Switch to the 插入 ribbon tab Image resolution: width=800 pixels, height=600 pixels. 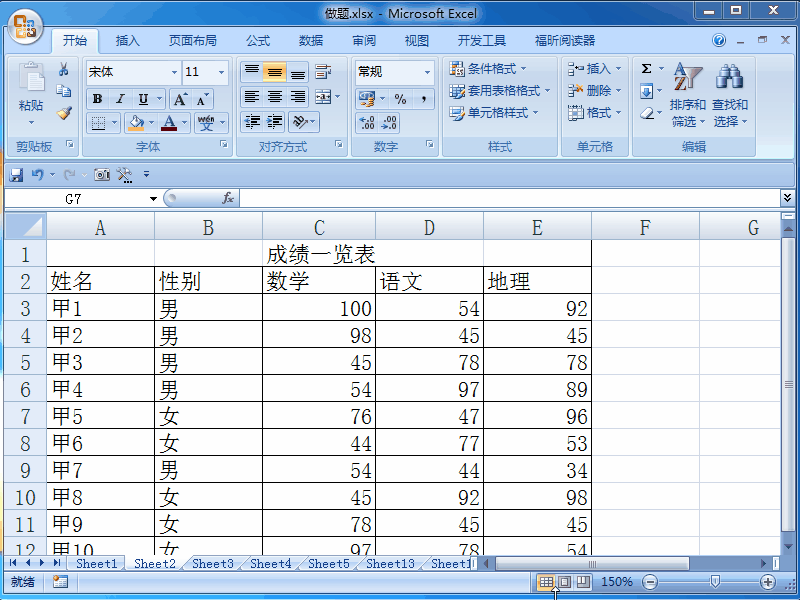click(128, 41)
